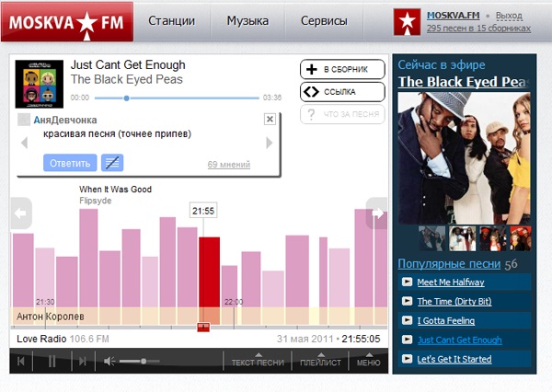The image size is (552, 392).
Task: Open the Музыка menu
Action: tap(247, 21)
